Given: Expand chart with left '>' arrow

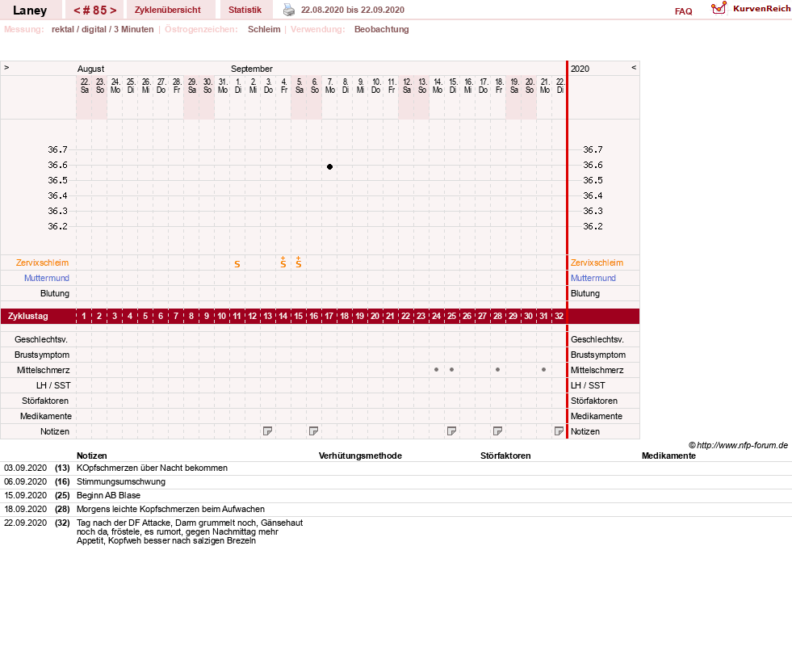Looking at the screenshot, I should [6, 67].
